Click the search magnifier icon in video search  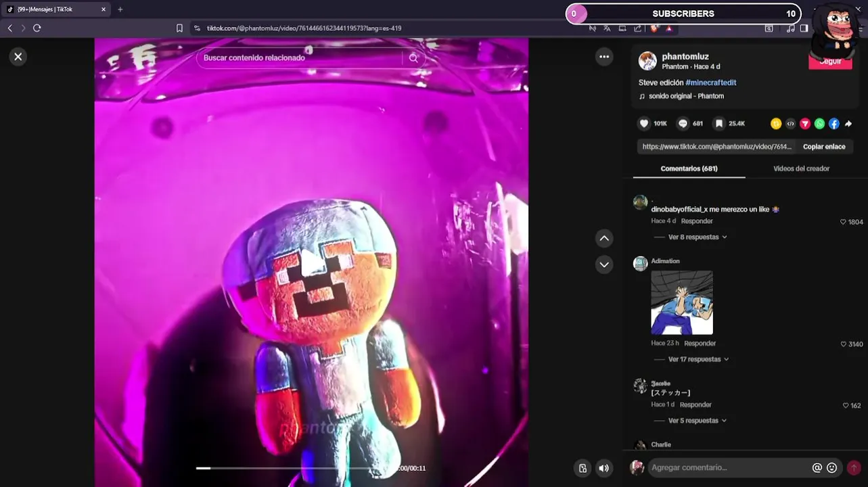[x=413, y=58]
